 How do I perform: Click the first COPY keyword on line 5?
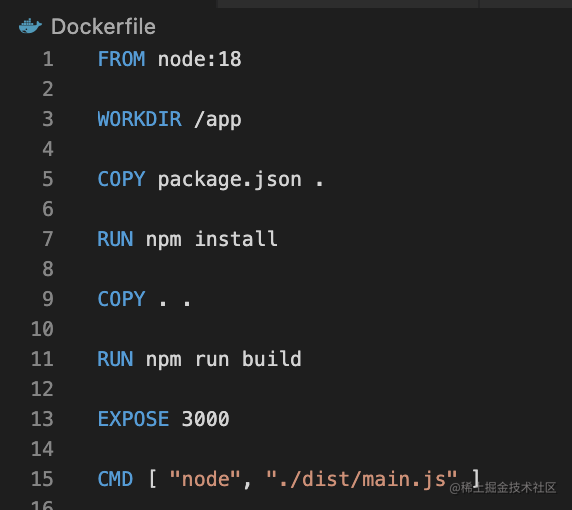click(x=121, y=179)
